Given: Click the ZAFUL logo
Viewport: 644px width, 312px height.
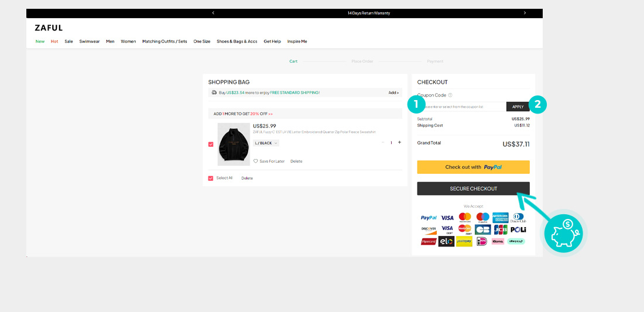Looking at the screenshot, I should point(49,28).
